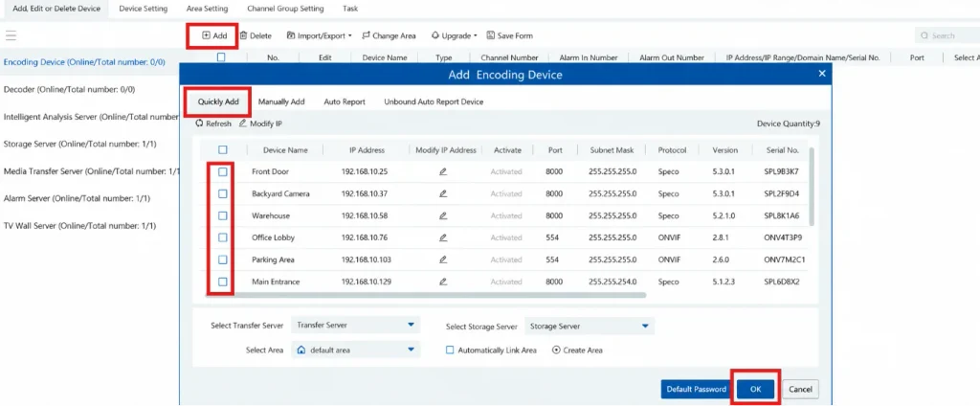Click the Cancel button
The image size is (980, 406).
pos(801,389)
